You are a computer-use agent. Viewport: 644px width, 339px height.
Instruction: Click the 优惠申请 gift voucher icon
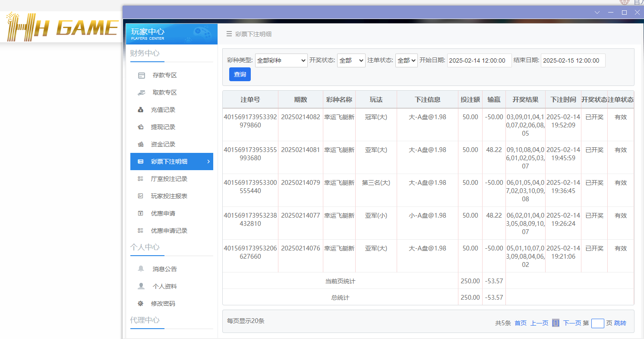(x=141, y=213)
